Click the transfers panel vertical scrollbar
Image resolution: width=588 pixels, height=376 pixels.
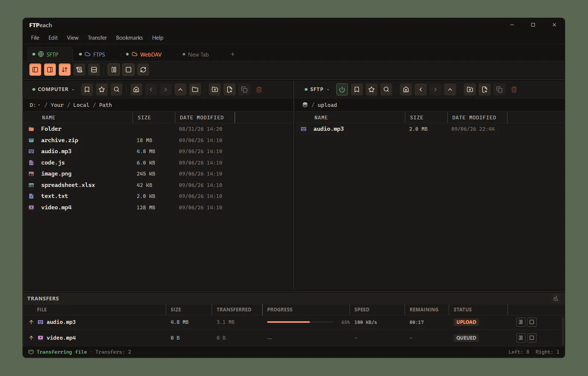(x=563, y=330)
